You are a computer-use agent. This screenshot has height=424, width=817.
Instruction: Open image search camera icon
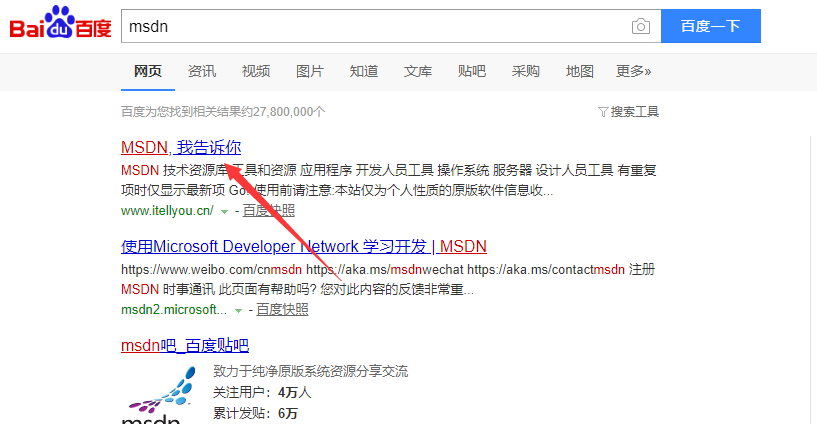[x=640, y=26]
